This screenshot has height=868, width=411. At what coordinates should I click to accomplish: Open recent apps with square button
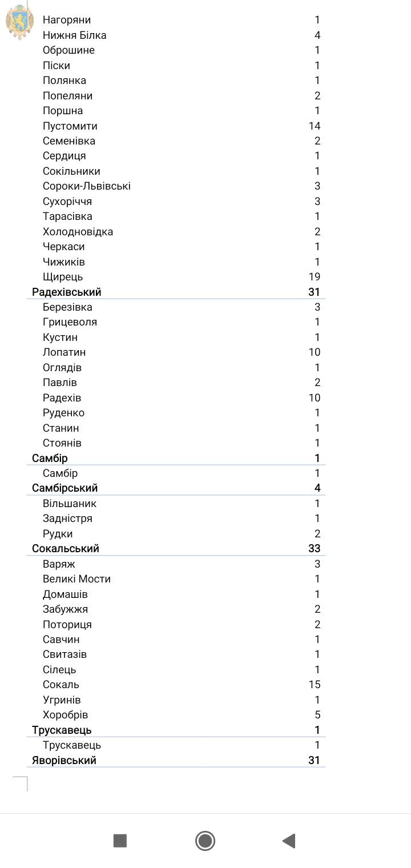(x=120, y=841)
